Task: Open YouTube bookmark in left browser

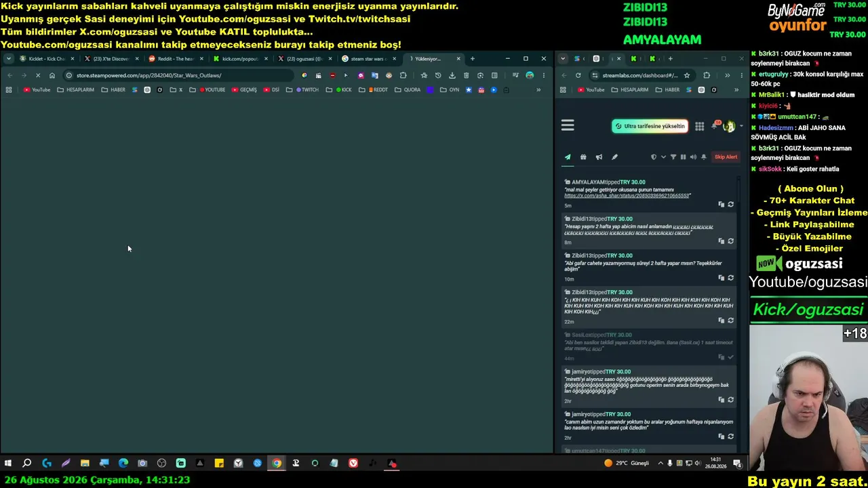Action: [x=37, y=89]
